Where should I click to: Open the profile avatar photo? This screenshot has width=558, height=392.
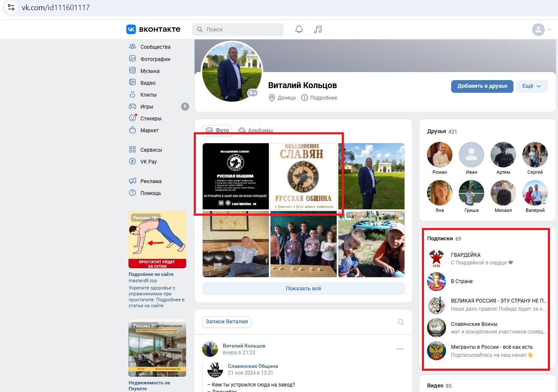(x=232, y=72)
